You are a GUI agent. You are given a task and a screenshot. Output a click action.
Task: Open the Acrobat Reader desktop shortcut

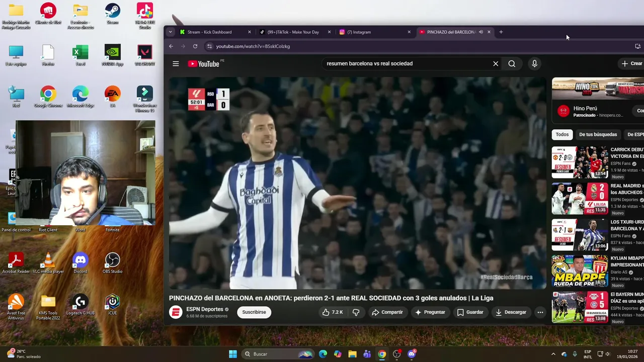16,263
